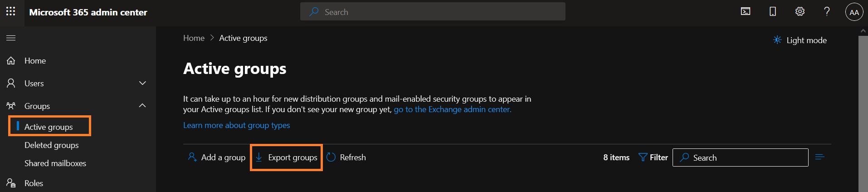Expand the Users navigation section

[142, 83]
